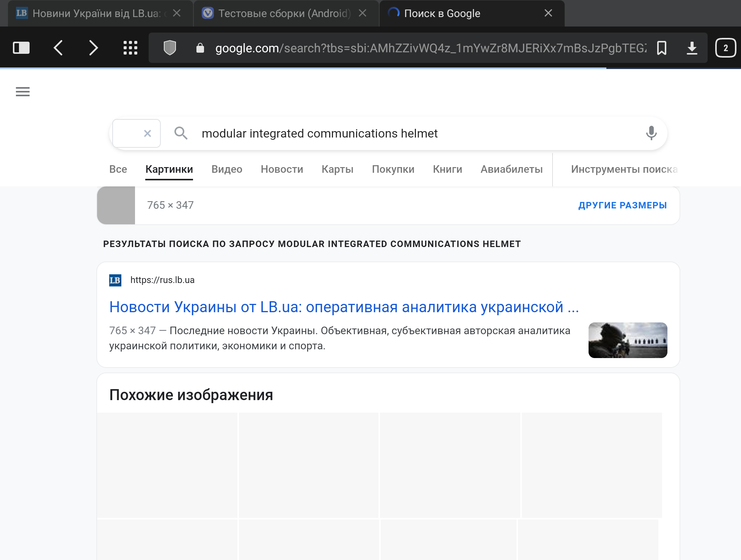The width and height of the screenshot is (741, 560).
Task: Click the apps grid icon in toolbar
Action: [129, 48]
